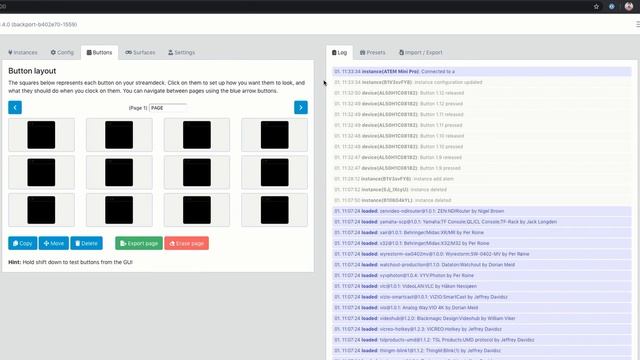
Task: Open the Surfaces tab
Action: [x=140, y=52]
